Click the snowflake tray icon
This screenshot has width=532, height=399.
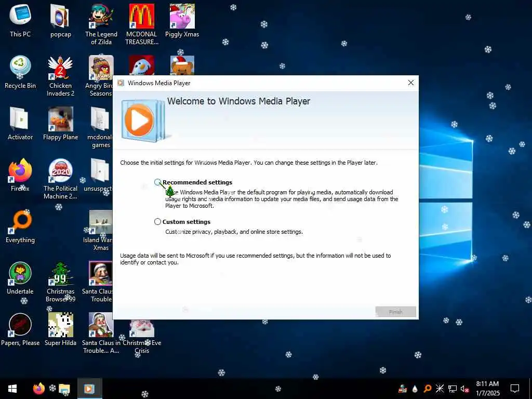pos(440,389)
